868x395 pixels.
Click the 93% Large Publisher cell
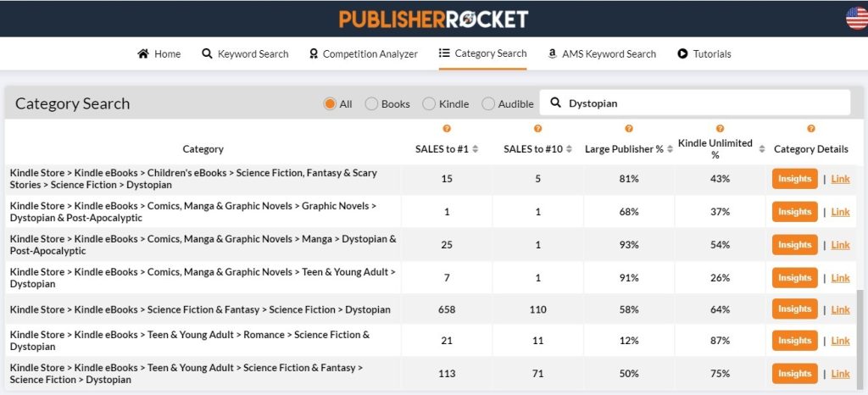coord(629,244)
